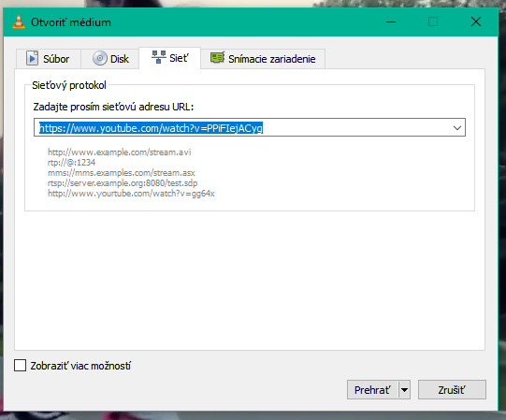Click the disc icon on Disk tab

pos(100,58)
